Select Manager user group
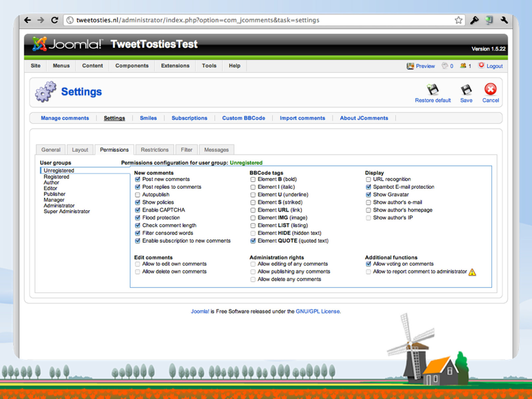Viewport: 532px width, 399px height. point(54,200)
